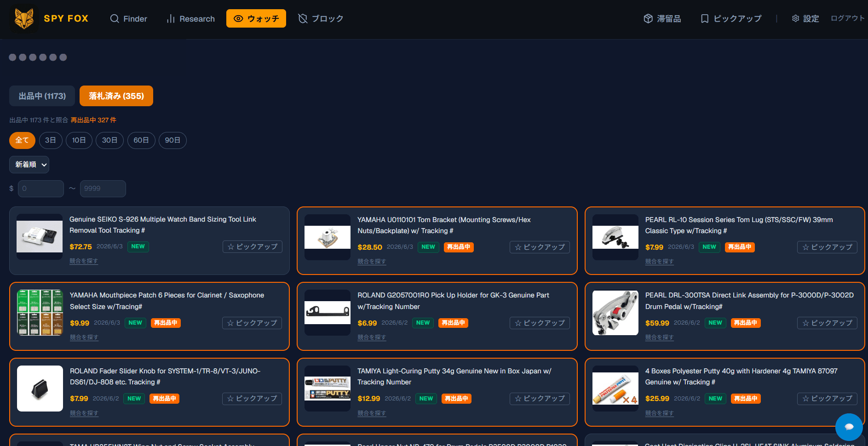Click 再出品中 badge on $28.50 listing
Image resolution: width=868 pixels, height=446 pixels.
pos(459,247)
